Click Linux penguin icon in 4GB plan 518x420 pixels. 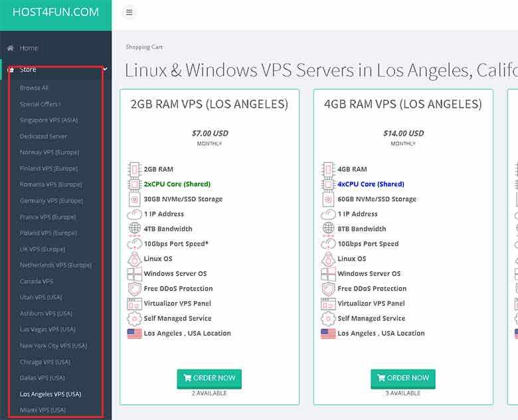click(328, 259)
